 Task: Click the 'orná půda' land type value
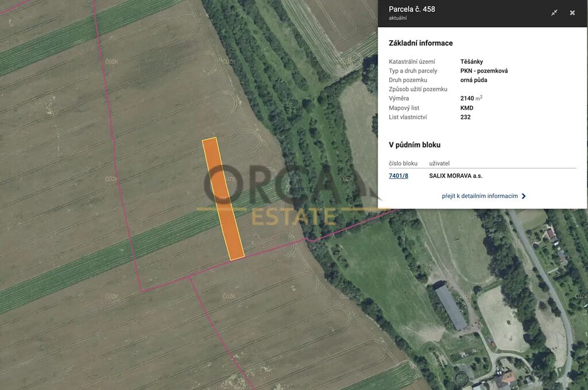coord(473,80)
